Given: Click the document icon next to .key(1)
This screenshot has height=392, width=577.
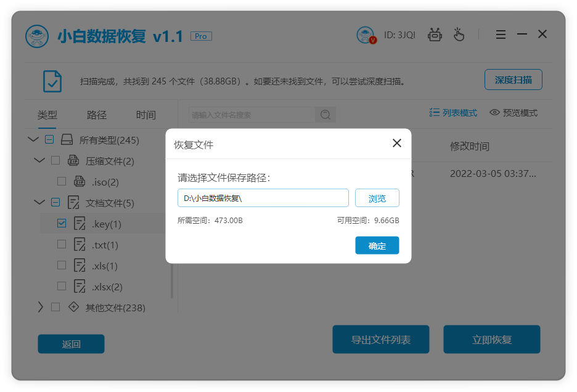Looking at the screenshot, I should click(80, 224).
